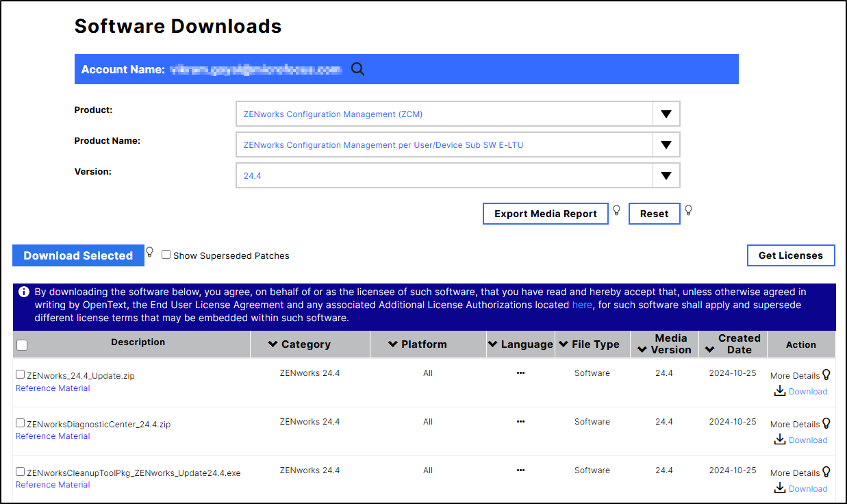Click the Action column header
Image resolution: width=847 pixels, height=504 pixels.
coord(801,344)
